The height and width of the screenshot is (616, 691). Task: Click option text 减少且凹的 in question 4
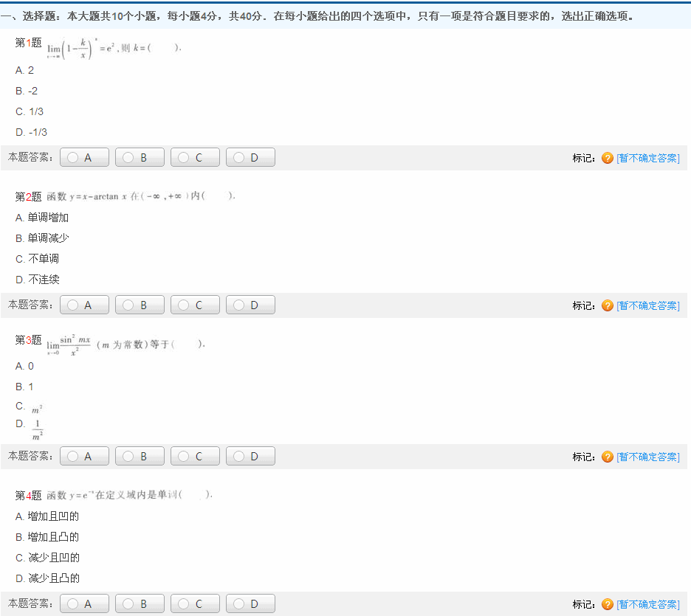[53, 558]
